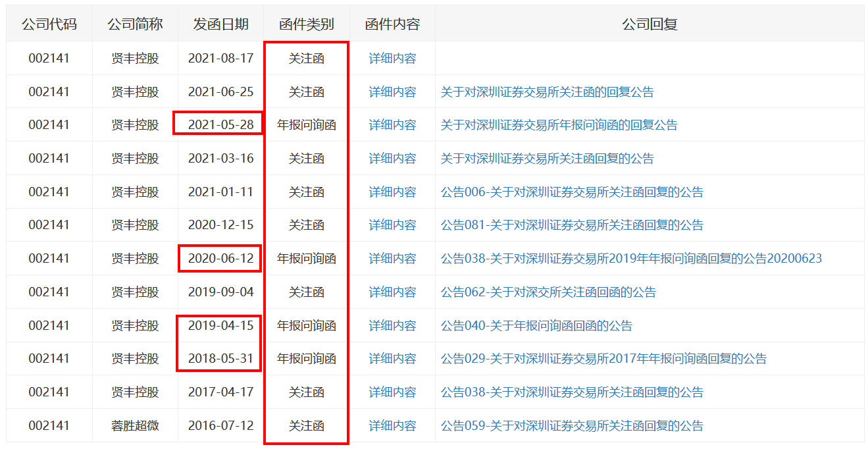This screenshot has width=868, height=449.
Task: Open 公告040-关于年报问询函回函的公告 link
Action: (536, 326)
